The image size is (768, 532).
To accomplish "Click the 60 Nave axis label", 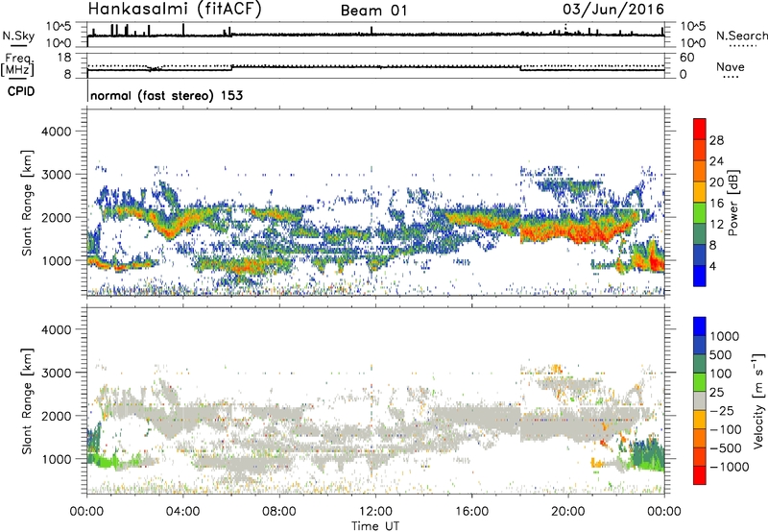I will pos(687,58).
